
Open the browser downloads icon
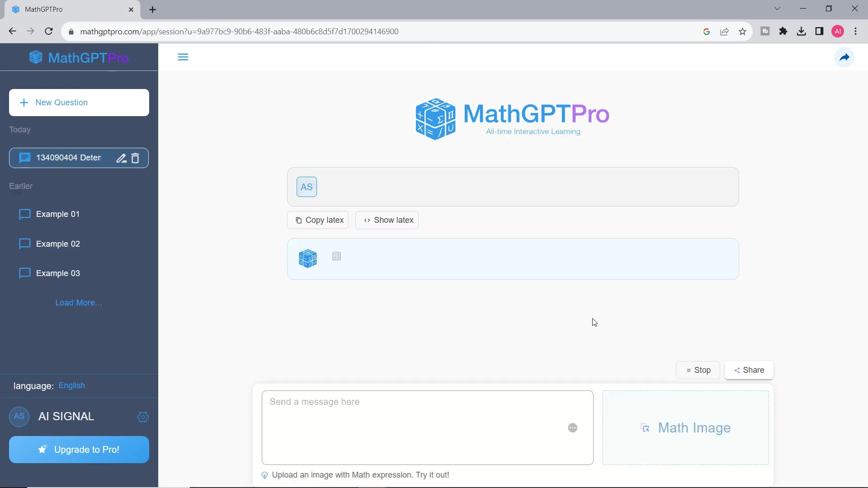[x=801, y=31]
